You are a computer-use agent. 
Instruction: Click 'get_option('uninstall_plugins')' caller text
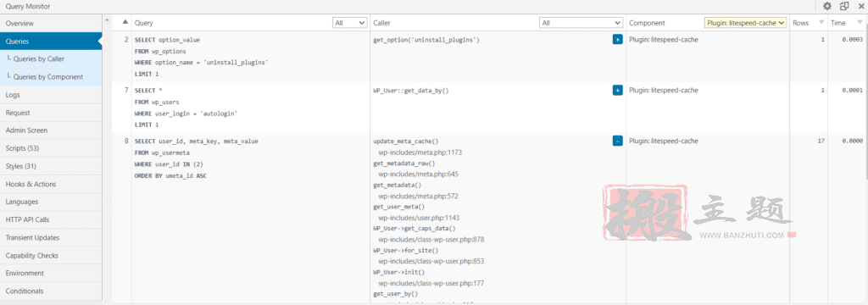[427, 40]
